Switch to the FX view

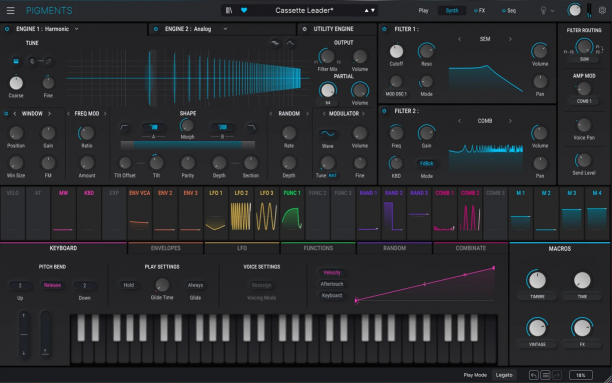click(x=480, y=11)
